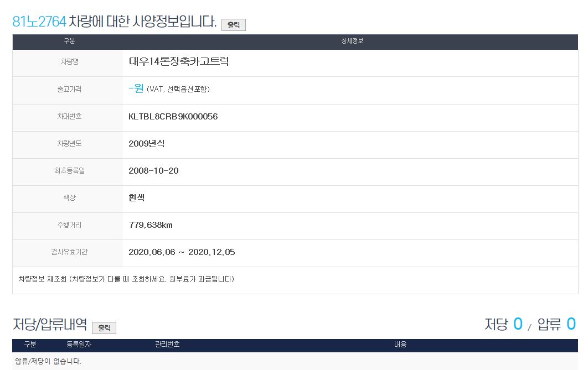
Task: Select chassis number KLTBL8CRB9K000056
Action: 173,117
